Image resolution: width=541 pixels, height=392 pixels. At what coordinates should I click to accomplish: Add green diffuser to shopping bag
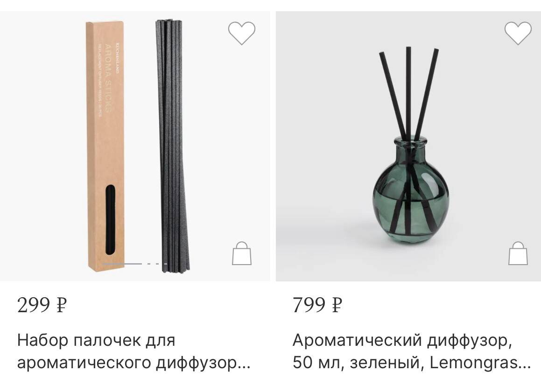click(x=518, y=253)
